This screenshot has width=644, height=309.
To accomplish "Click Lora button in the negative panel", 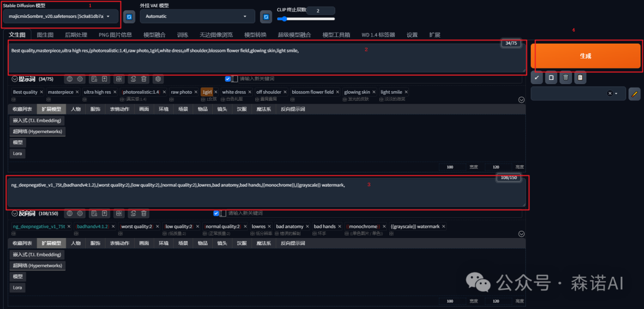I will (17, 288).
